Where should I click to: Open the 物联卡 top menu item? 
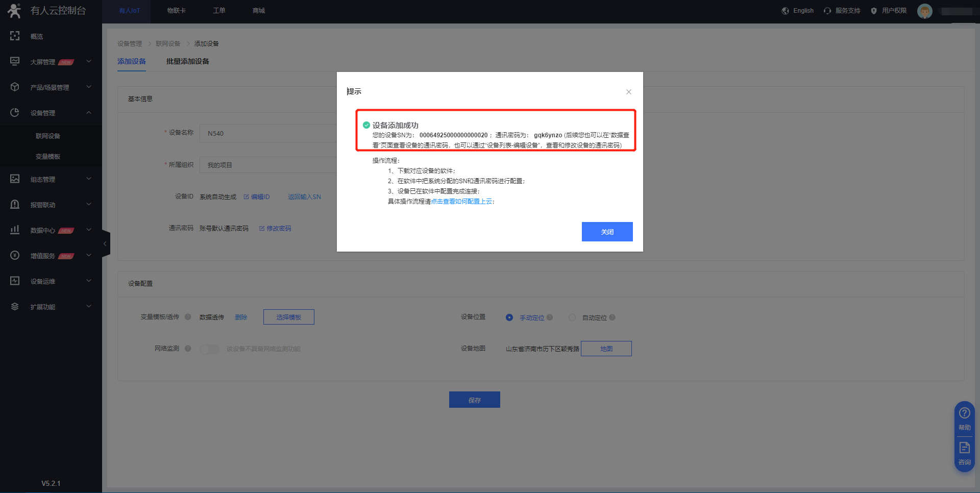[176, 11]
